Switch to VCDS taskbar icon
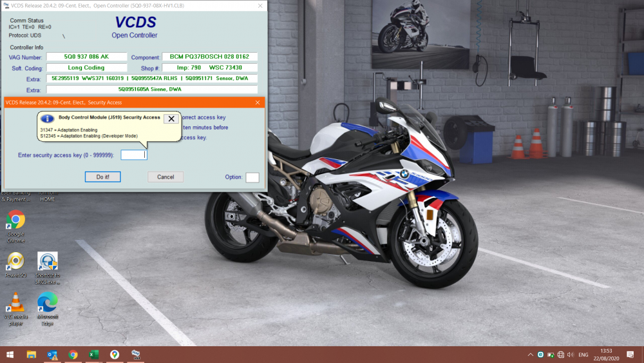 [x=135, y=355]
